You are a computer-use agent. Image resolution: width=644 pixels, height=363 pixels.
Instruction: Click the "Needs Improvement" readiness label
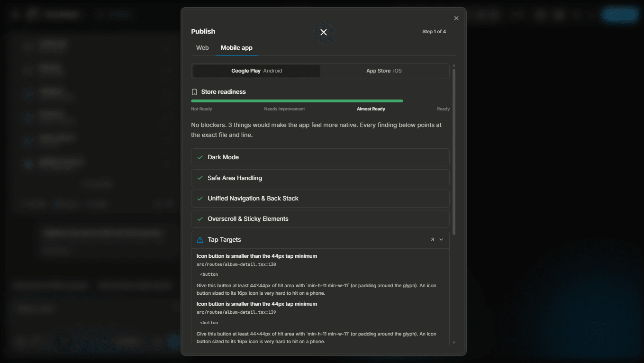click(284, 109)
